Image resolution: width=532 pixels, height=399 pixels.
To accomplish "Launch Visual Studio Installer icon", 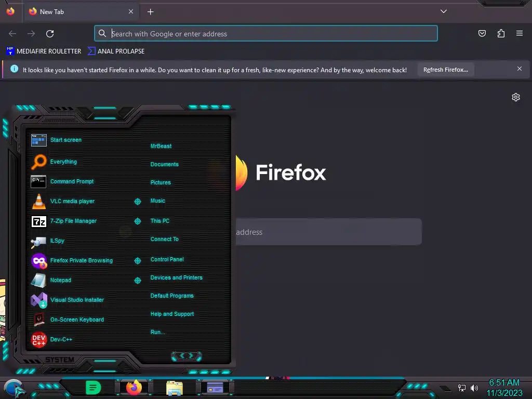I will click(38, 300).
